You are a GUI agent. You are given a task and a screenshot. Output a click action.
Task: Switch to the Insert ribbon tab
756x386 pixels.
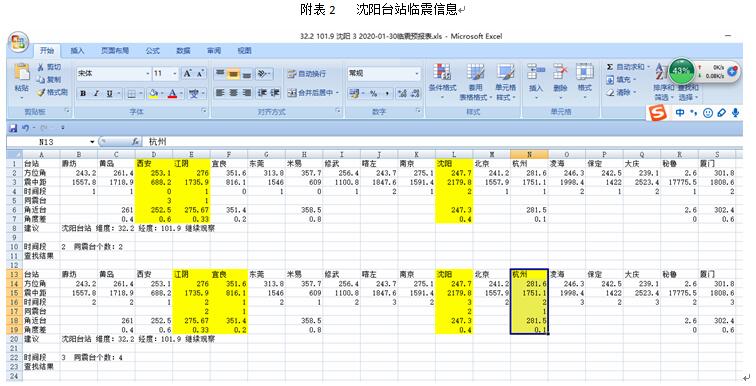[77, 51]
